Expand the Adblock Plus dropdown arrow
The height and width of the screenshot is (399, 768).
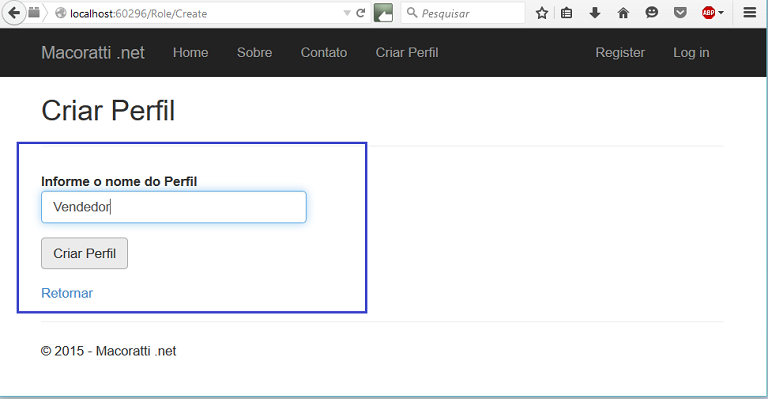pyautogui.click(x=721, y=13)
